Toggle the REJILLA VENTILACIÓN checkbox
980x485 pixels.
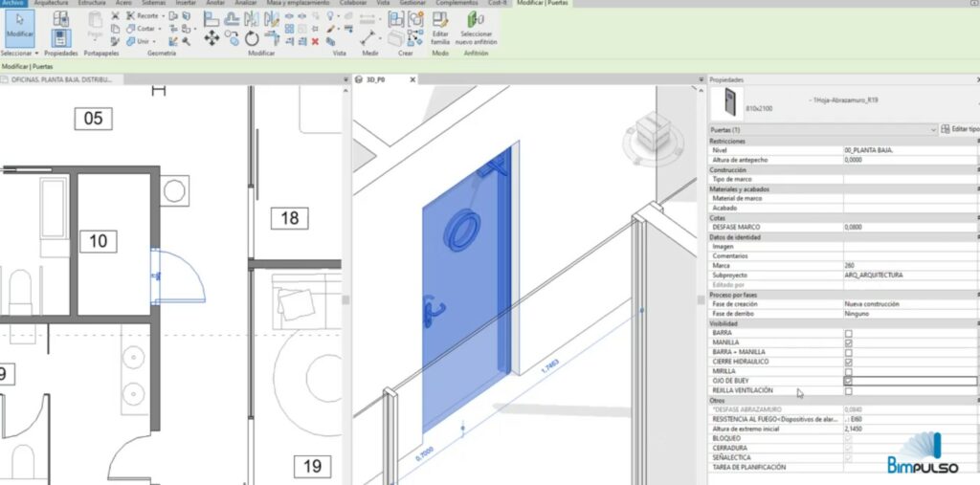(848, 391)
